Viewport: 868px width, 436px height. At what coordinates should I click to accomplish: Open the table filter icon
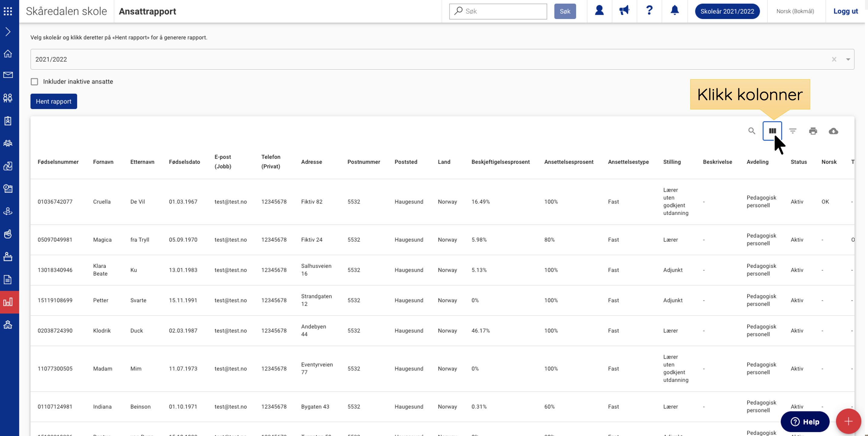(792, 131)
